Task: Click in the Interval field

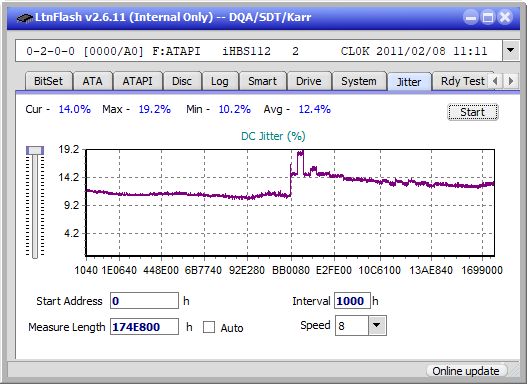Action: pyautogui.click(x=352, y=301)
